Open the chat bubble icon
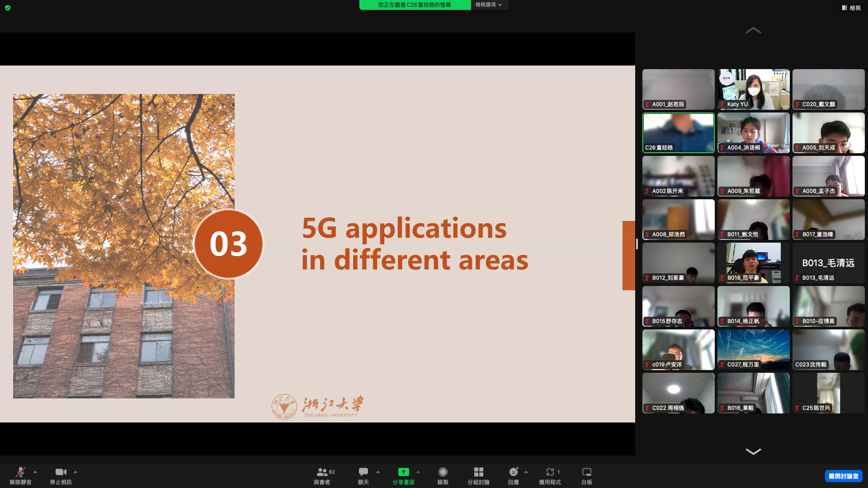The height and width of the screenshot is (488, 868). 363,472
